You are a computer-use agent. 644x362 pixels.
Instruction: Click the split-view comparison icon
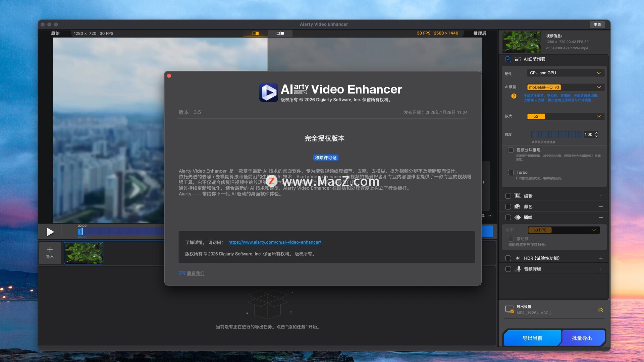255,33
